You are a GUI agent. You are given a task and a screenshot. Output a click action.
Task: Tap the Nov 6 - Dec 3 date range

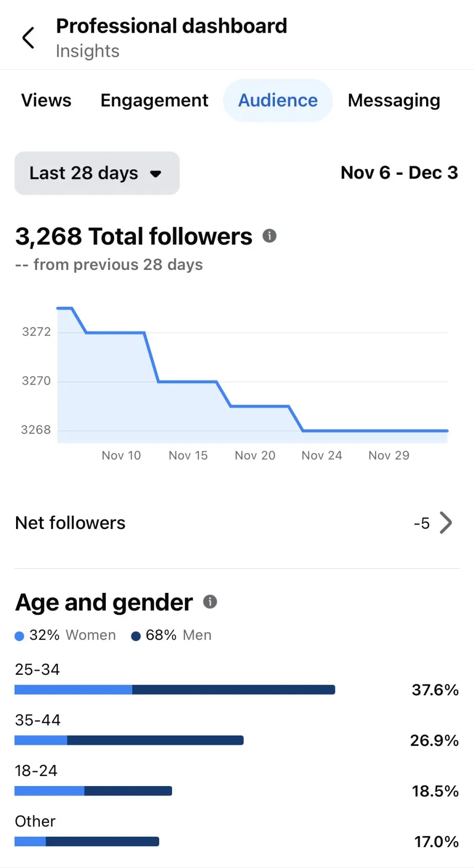[x=399, y=173]
